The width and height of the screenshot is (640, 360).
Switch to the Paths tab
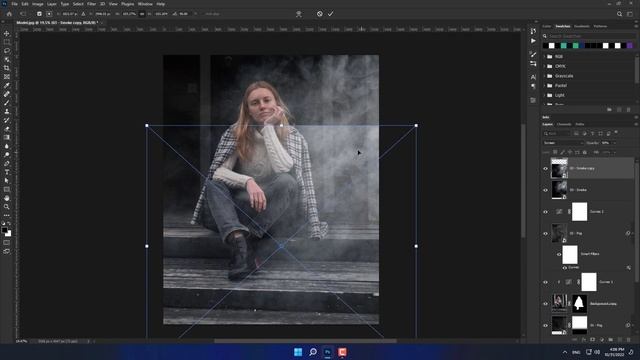tap(580, 124)
